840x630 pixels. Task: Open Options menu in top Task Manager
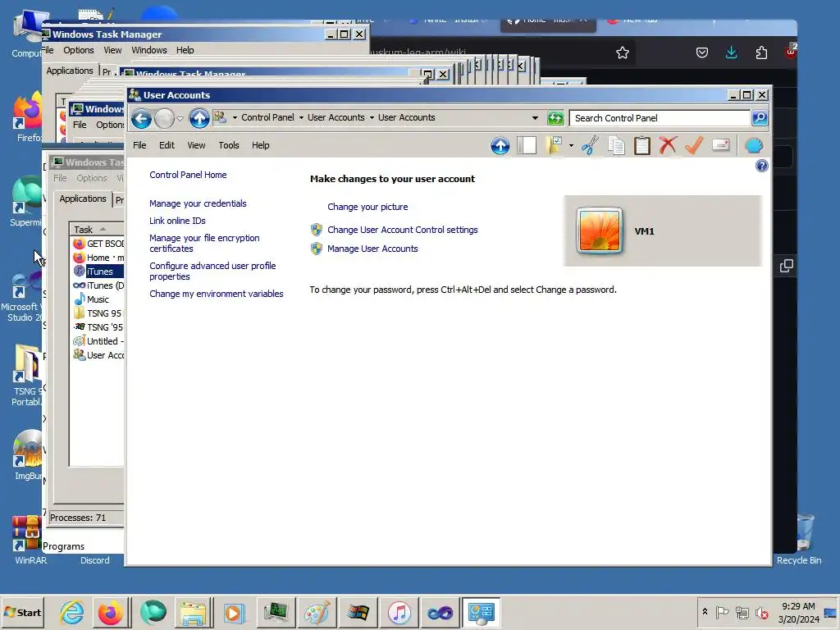[78, 50]
